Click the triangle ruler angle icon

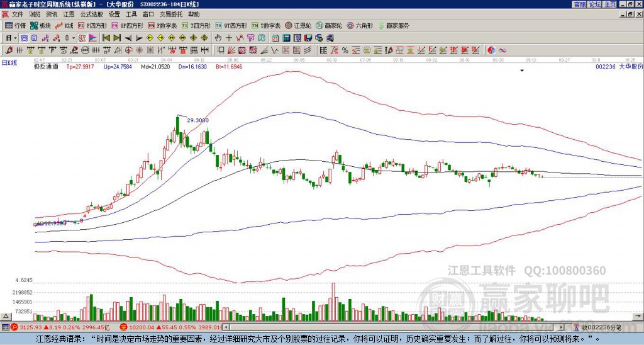pos(118,50)
